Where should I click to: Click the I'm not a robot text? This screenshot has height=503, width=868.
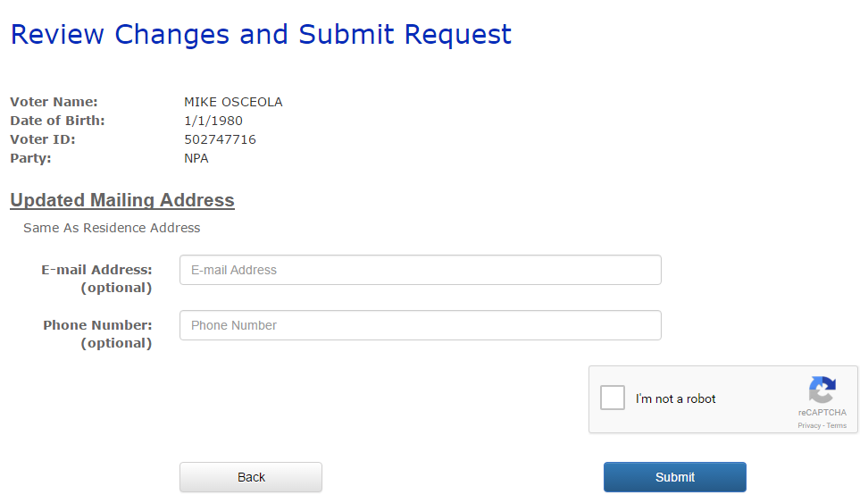click(x=675, y=398)
